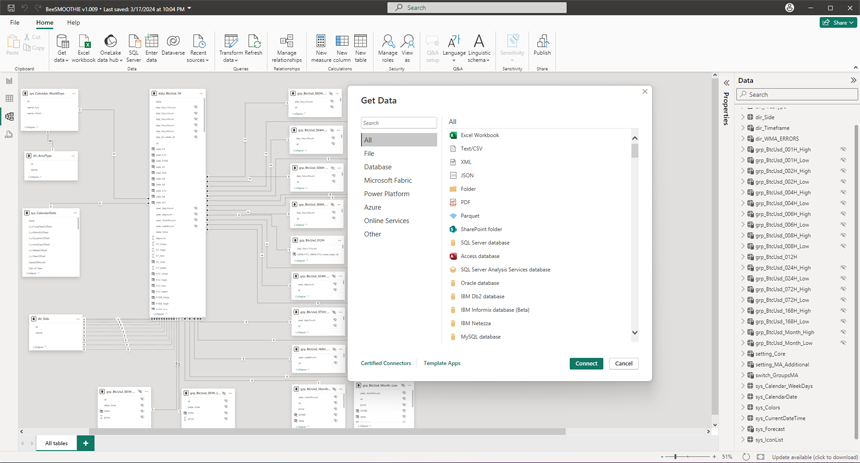Expand dir_WMA_ERRORS table

point(743,139)
